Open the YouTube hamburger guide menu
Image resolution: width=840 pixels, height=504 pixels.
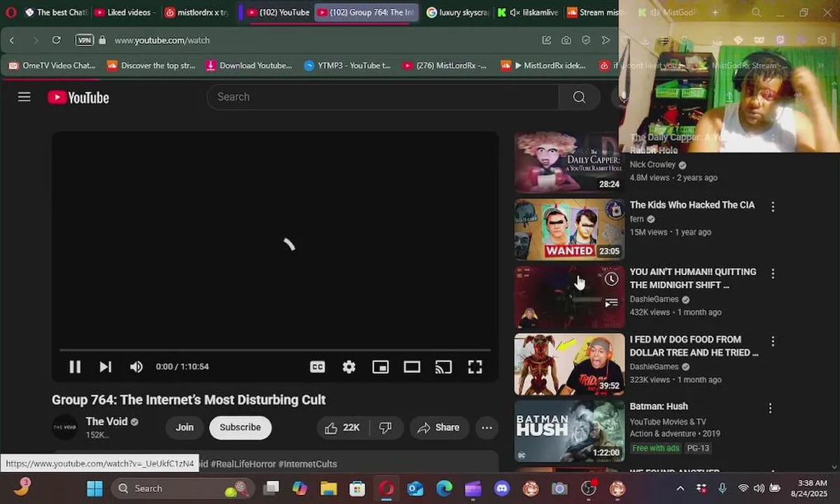pyautogui.click(x=24, y=97)
